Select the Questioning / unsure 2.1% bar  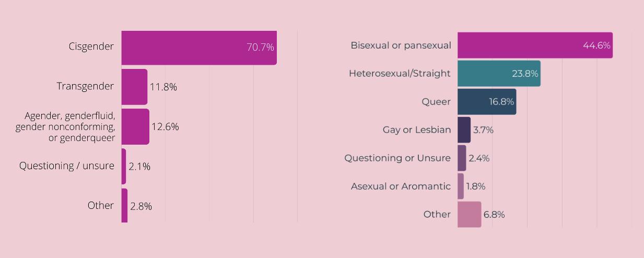tap(124, 166)
